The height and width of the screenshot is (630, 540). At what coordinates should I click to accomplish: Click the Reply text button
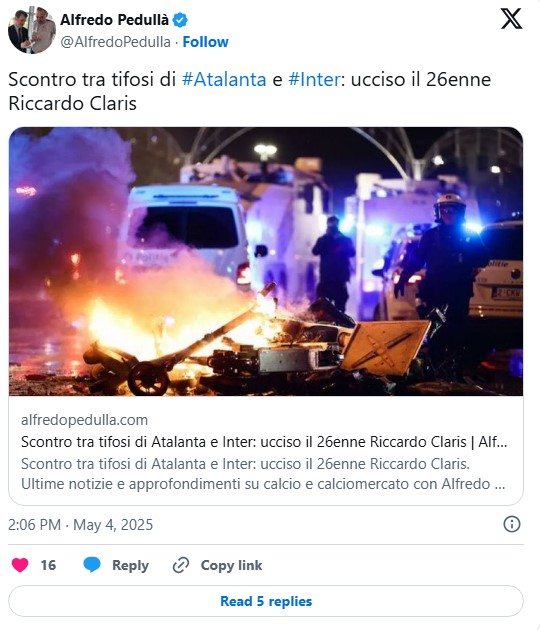[130, 565]
